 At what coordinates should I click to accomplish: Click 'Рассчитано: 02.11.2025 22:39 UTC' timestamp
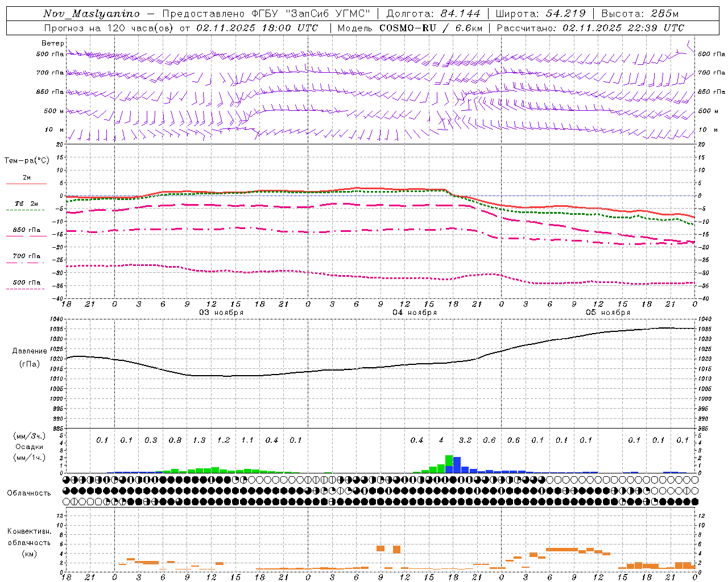pos(590,28)
